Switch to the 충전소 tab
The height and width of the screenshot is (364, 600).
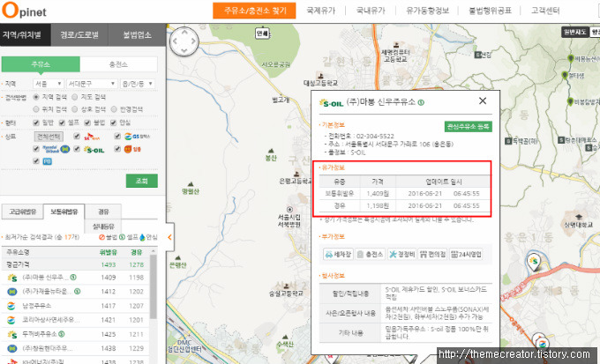pos(118,64)
